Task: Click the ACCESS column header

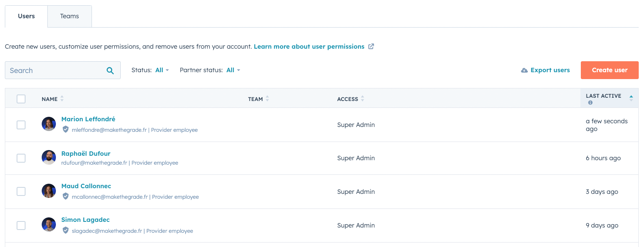Action: point(348,99)
